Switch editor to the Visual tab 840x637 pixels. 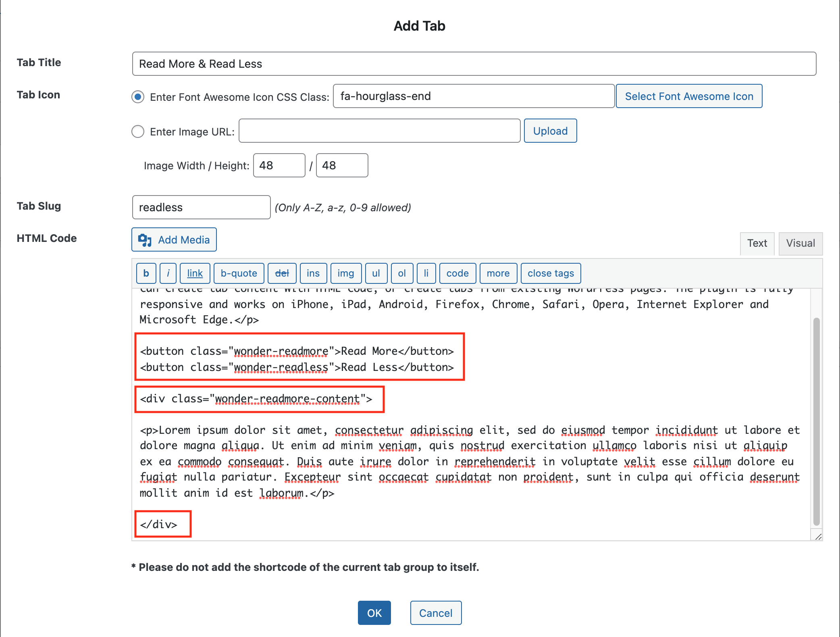[800, 243]
